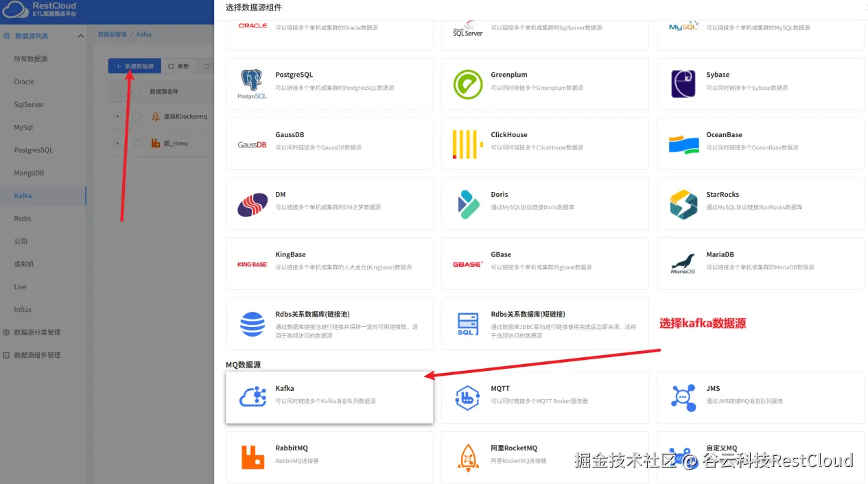This screenshot has height=484, width=868.
Task: Select the Doris logo icon
Action: (x=468, y=204)
